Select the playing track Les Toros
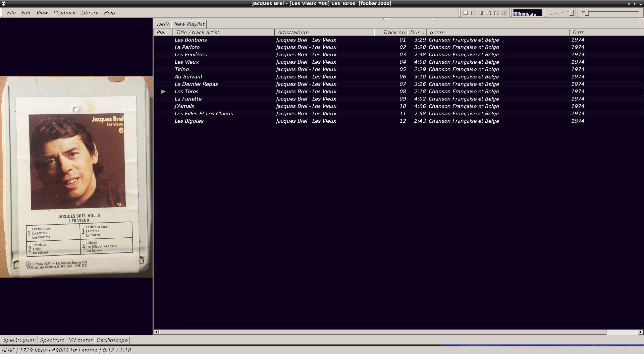This screenshot has height=354, width=644. click(398, 92)
